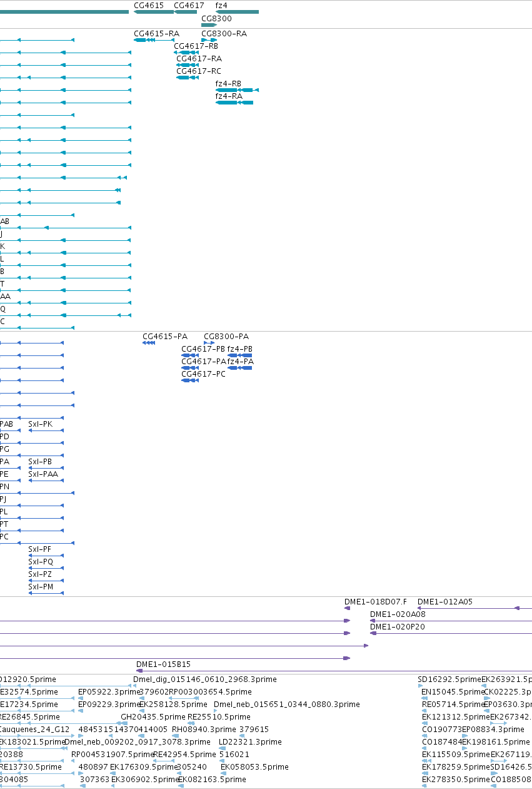Select the Sxl-PB feature label
Viewport: 532px width, 789px height.
pyautogui.click(x=40, y=462)
